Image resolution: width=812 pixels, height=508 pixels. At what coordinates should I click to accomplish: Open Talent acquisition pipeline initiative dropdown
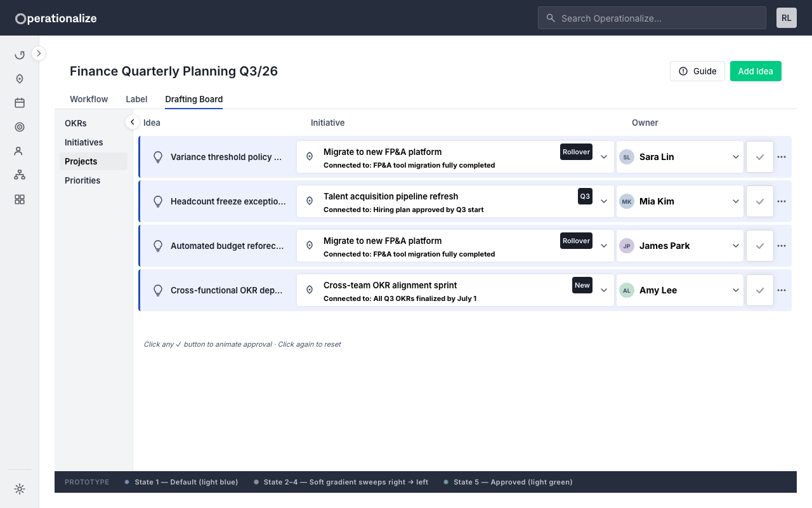click(x=604, y=201)
